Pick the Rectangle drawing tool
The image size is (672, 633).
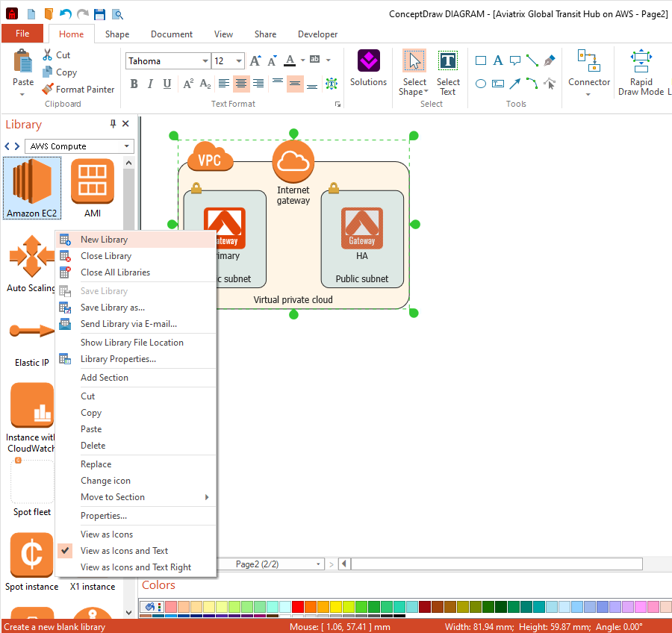[481, 60]
